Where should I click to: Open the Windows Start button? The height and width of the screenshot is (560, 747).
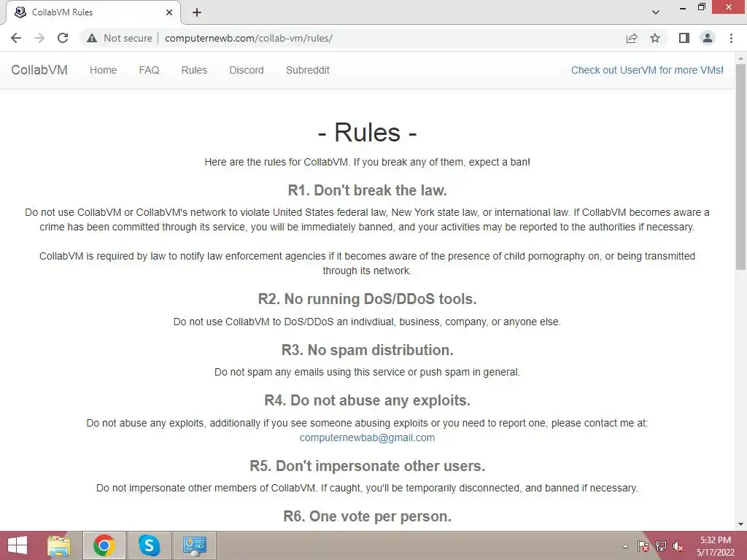tap(18, 545)
